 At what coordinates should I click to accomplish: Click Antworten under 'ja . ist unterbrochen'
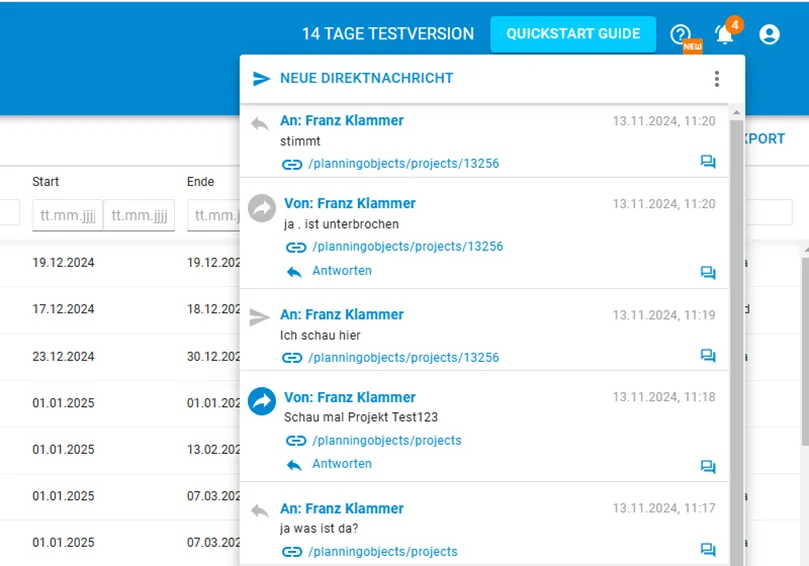click(x=342, y=271)
